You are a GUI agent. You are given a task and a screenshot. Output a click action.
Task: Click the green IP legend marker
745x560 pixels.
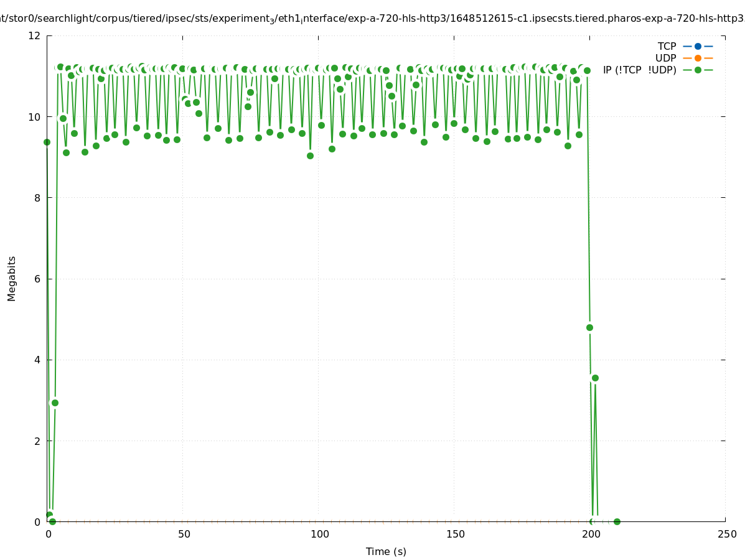(x=698, y=70)
